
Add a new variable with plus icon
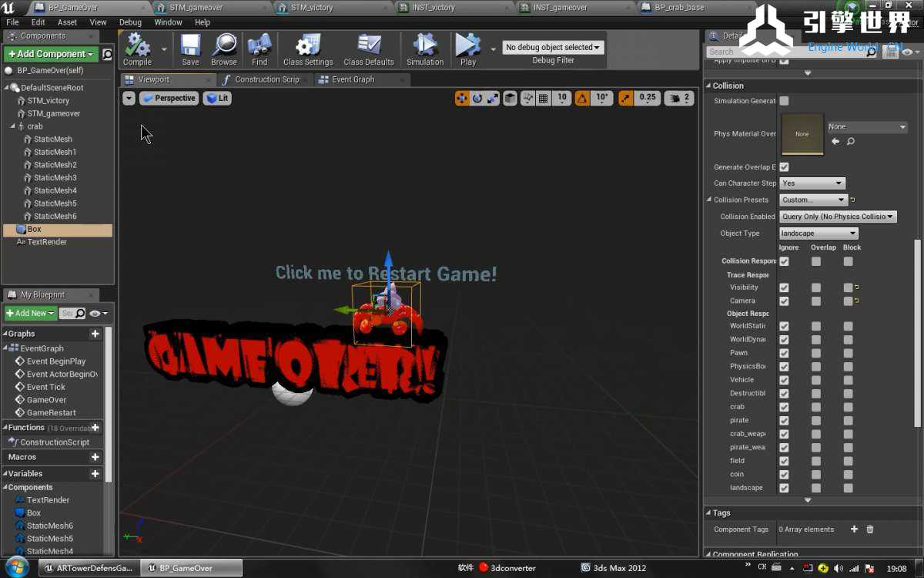tap(95, 474)
